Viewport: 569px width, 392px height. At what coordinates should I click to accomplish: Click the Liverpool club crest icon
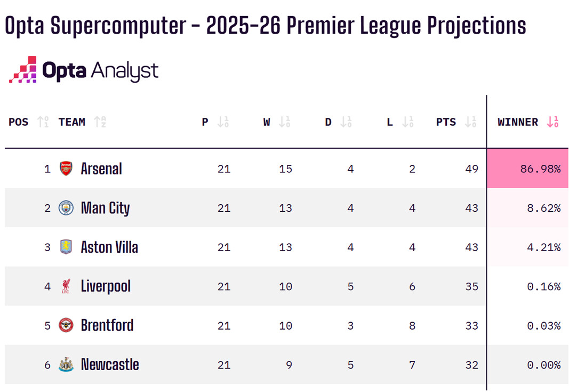click(66, 286)
